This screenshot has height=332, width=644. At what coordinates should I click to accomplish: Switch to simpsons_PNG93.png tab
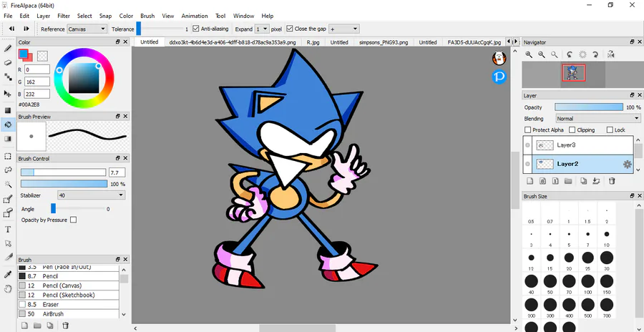384,42
